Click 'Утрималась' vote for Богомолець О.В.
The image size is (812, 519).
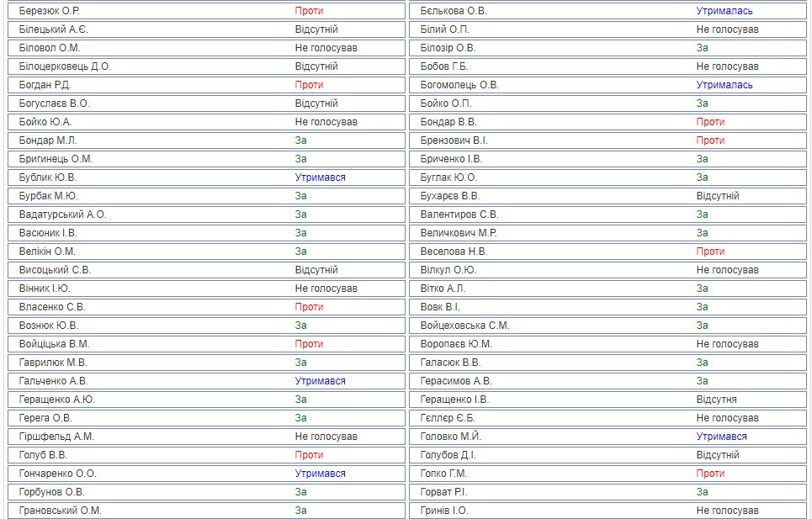(x=724, y=85)
